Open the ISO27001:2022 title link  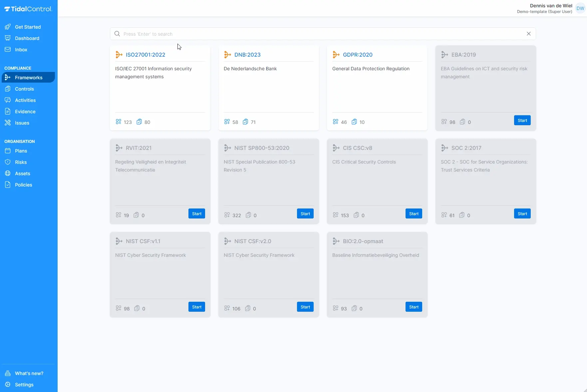click(146, 55)
